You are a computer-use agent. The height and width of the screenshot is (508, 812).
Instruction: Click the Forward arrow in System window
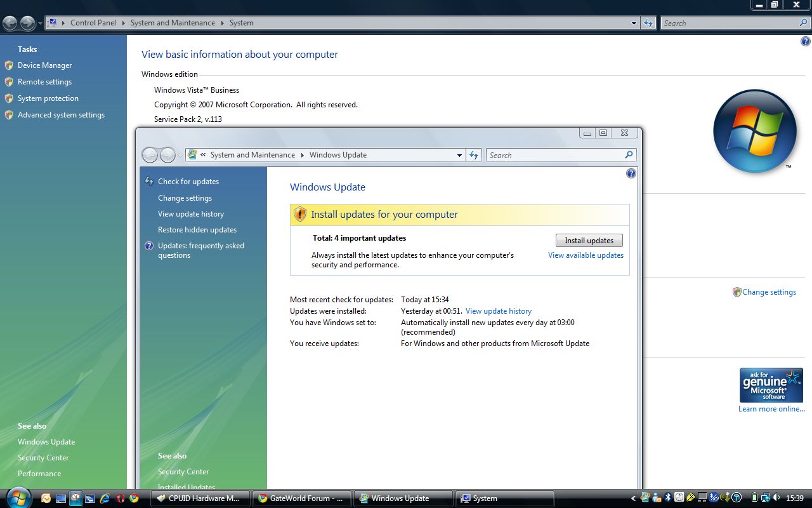[28, 23]
